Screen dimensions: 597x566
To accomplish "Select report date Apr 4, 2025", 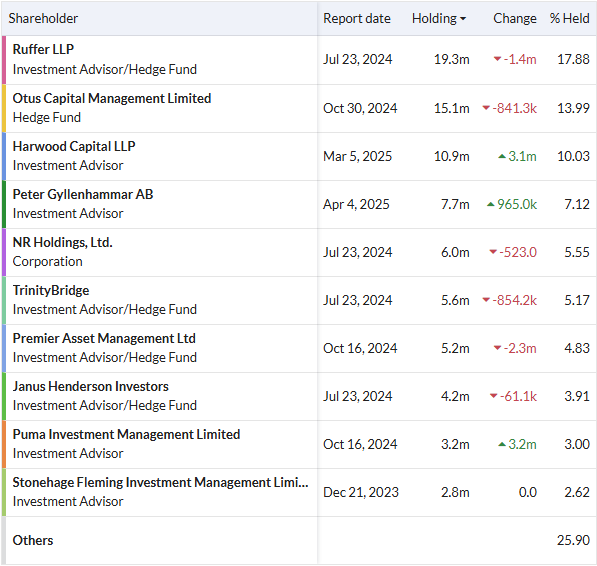I will (x=356, y=204).
